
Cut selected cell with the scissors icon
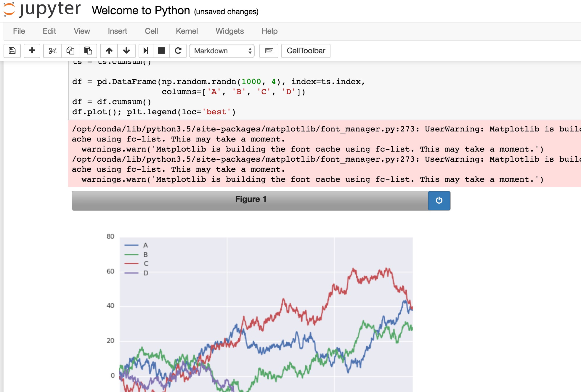tap(52, 51)
